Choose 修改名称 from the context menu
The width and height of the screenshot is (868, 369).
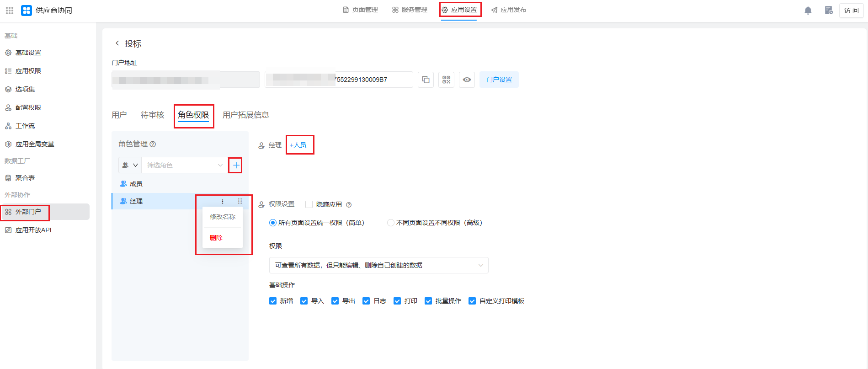[223, 217]
